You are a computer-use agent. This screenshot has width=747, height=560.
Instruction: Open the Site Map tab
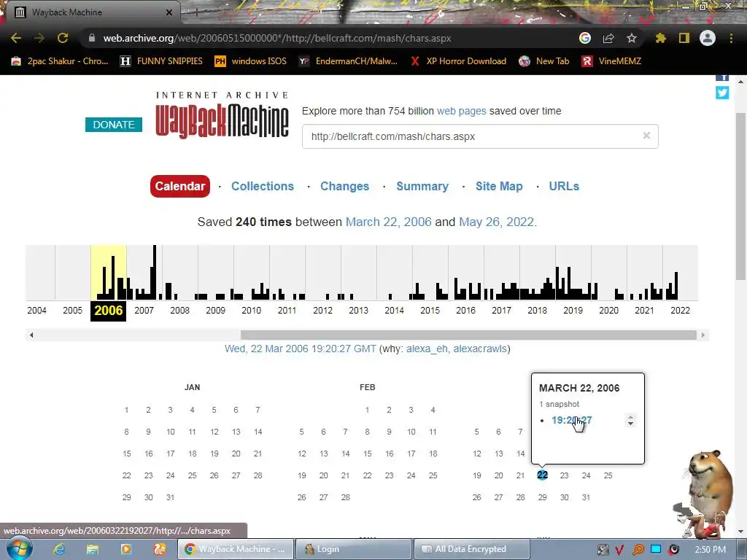(x=499, y=186)
